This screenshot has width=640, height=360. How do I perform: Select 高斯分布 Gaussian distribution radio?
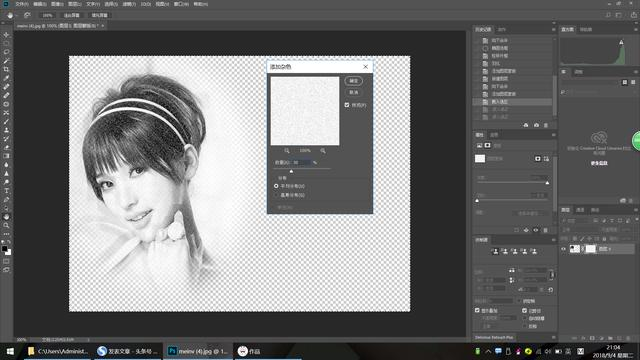click(x=276, y=195)
